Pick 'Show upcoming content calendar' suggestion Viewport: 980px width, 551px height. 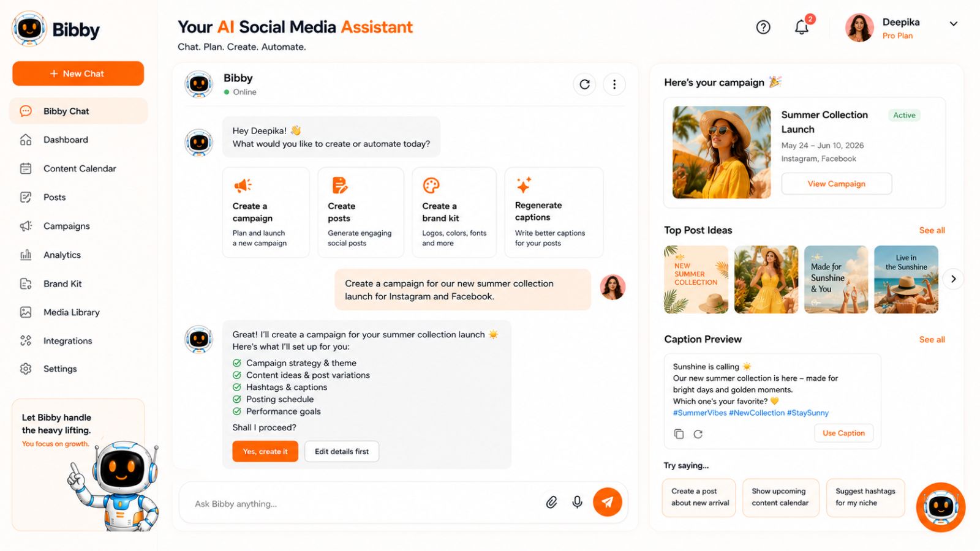pyautogui.click(x=781, y=497)
